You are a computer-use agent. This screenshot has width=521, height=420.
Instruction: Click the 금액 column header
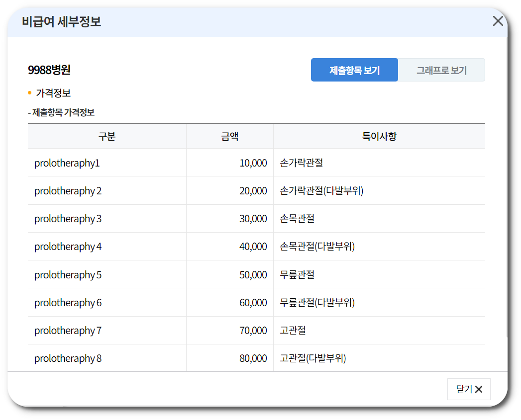229,135
